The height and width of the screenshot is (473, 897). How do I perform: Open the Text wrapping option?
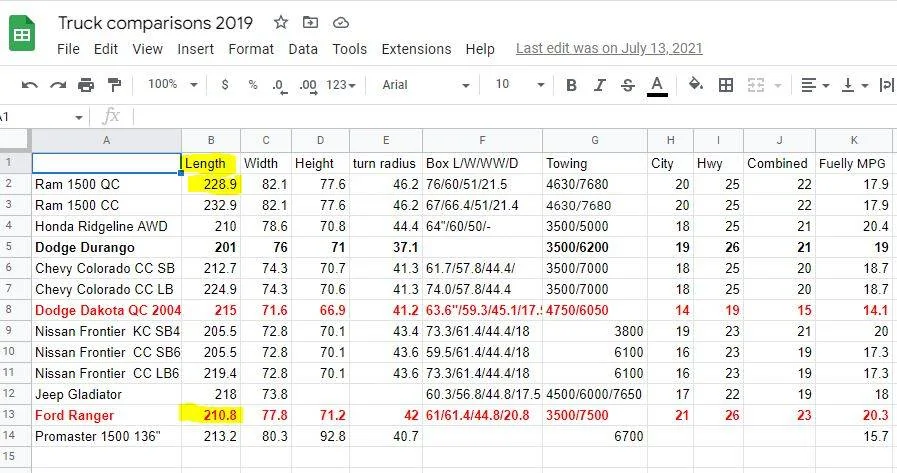(x=887, y=85)
